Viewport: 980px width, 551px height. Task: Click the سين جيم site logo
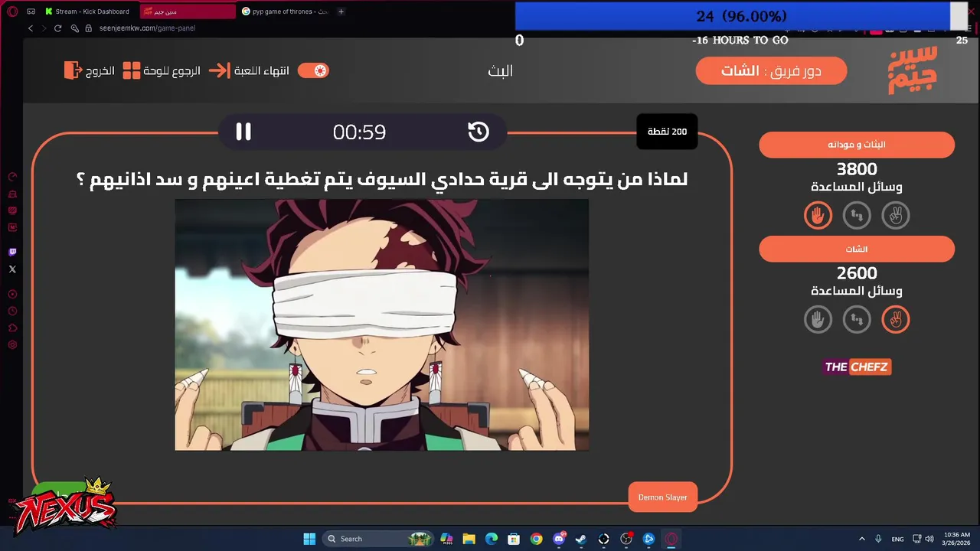tap(913, 70)
